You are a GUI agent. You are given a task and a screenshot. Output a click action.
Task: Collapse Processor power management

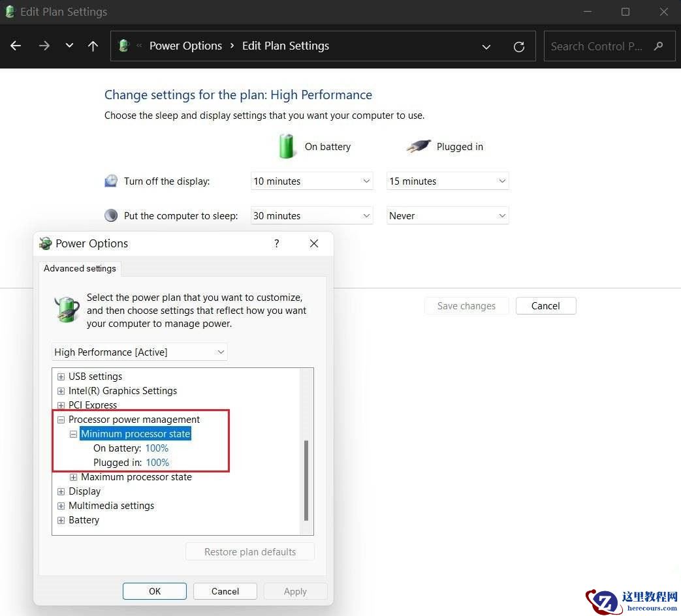tap(61, 420)
